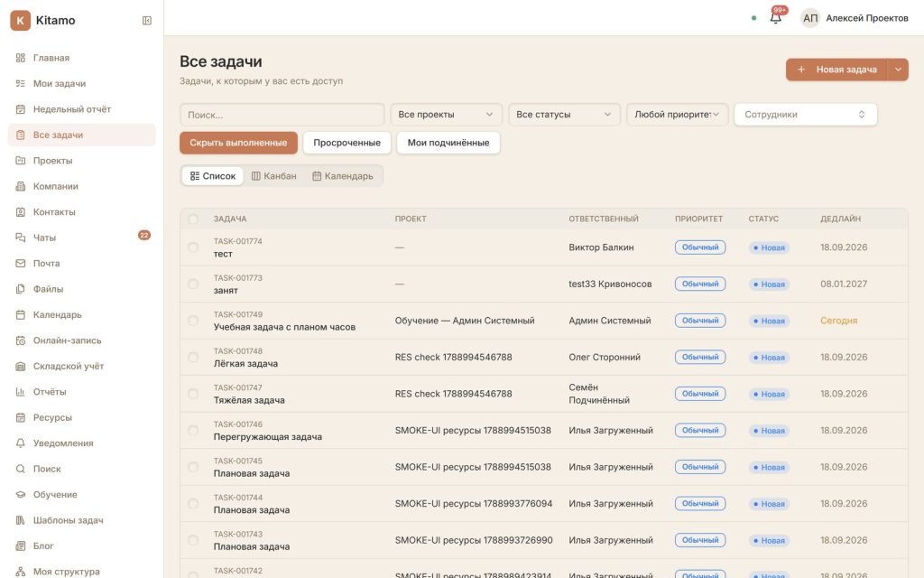The height and width of the screenshot is (578, 924).
Task: Open Любой приоритет filter dropdown
Action: pyautogui.click(x=677, y=115)
